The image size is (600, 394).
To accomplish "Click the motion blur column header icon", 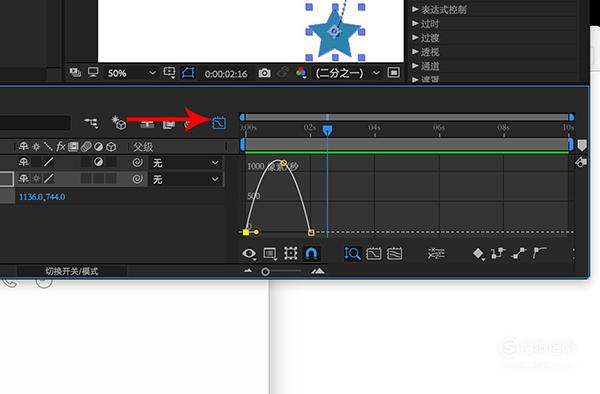I will click(86, 147).
